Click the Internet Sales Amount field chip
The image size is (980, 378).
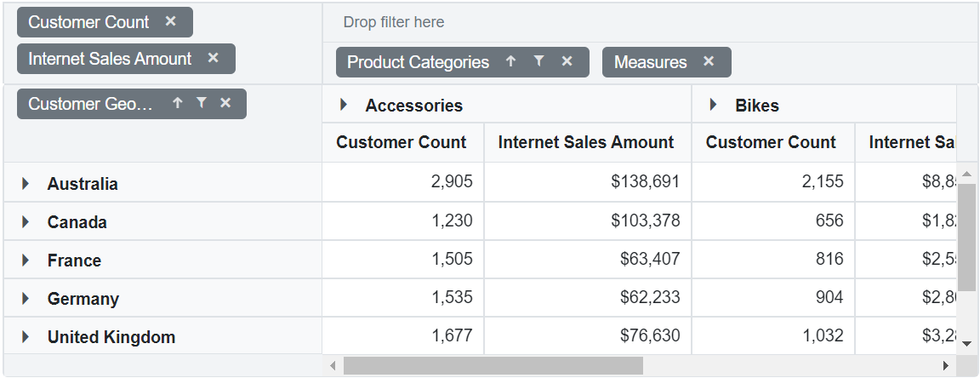(126, 59)
